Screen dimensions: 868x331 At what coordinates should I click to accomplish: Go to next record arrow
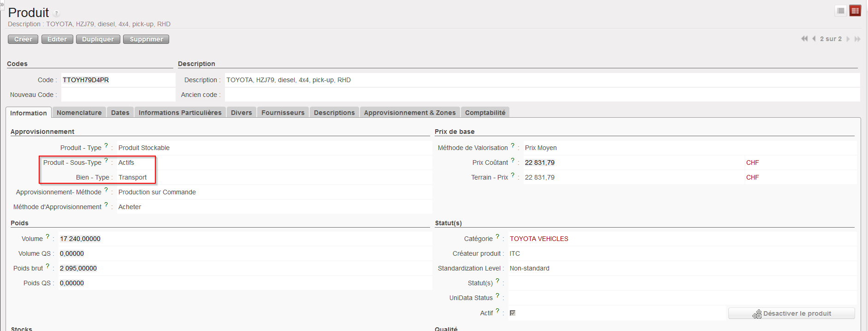[848, 39]
